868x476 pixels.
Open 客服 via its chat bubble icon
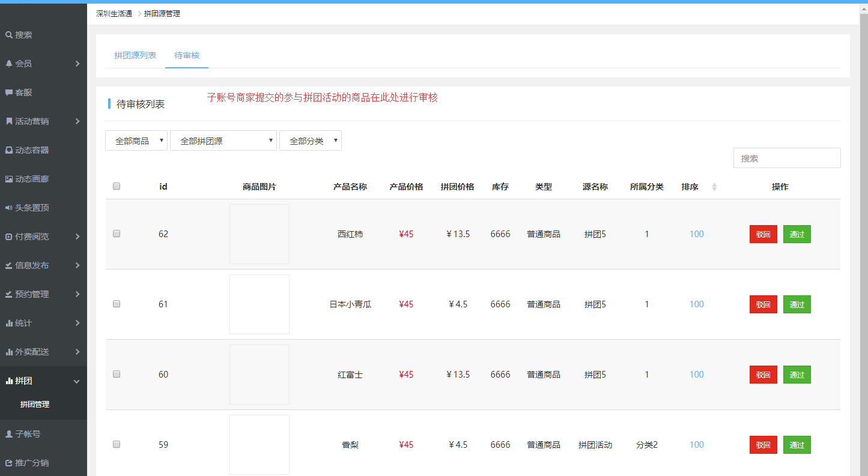coord(9,93)
